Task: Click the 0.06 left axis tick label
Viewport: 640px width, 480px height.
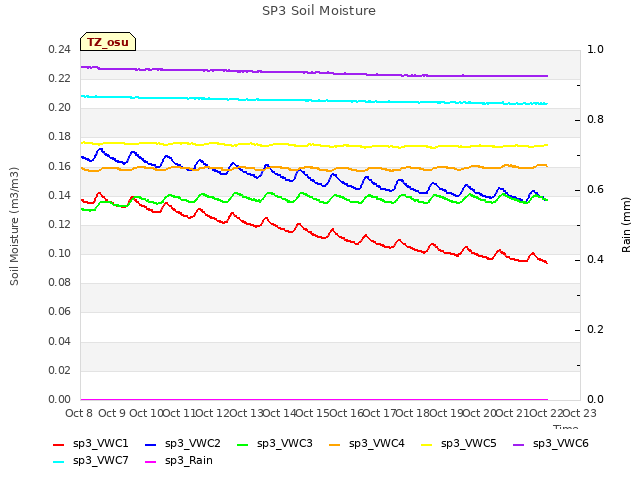Action: click(x=60, y=312)
